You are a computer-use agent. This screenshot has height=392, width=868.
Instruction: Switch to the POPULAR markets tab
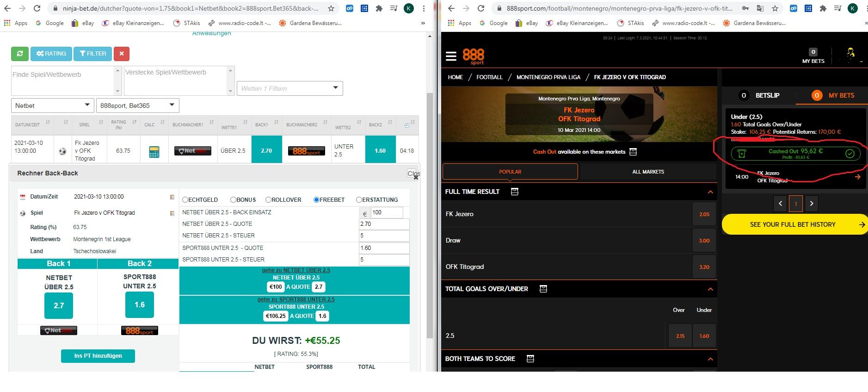pos(510,172)
